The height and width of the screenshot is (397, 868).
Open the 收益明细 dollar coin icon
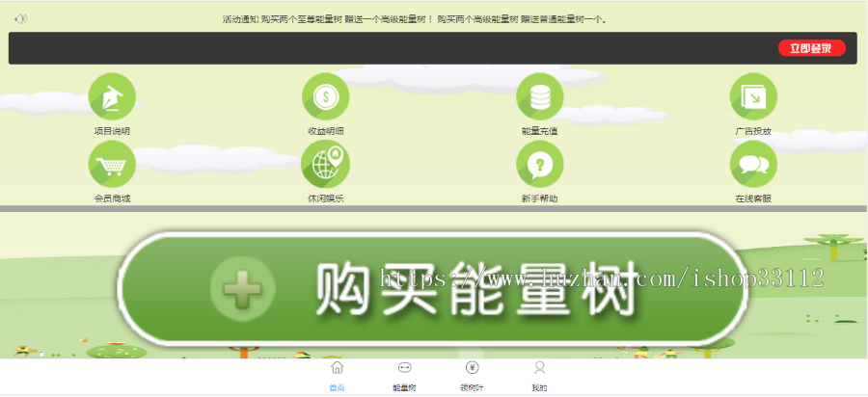click(x=326, y=96)
